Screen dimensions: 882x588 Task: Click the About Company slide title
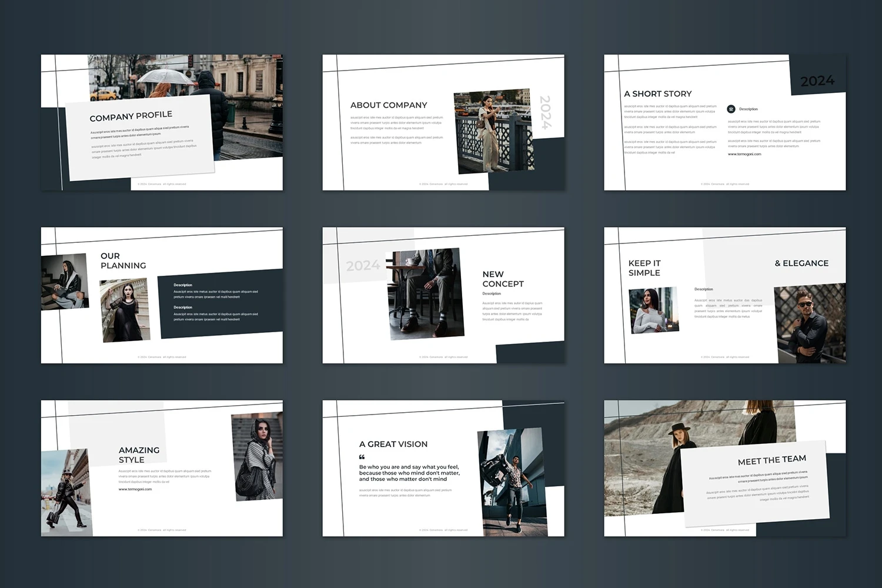389,105
